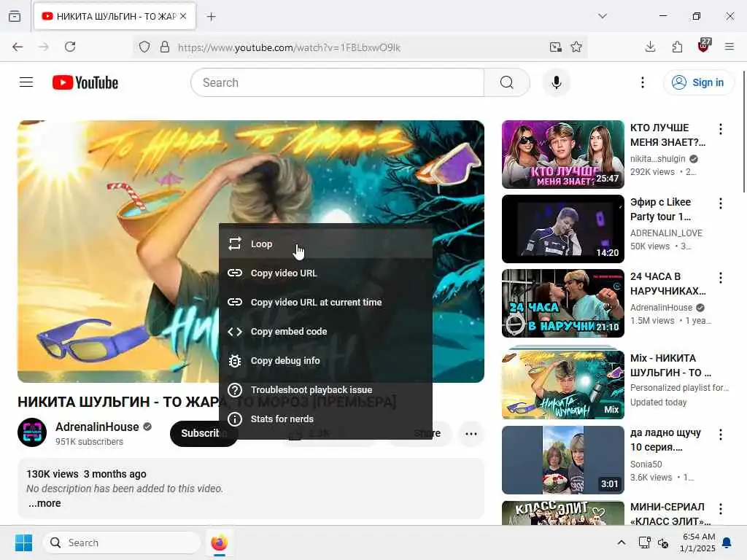Choose Copy debug info entry
This screenshot has width=747, height=560.
(x=326, y=360)
